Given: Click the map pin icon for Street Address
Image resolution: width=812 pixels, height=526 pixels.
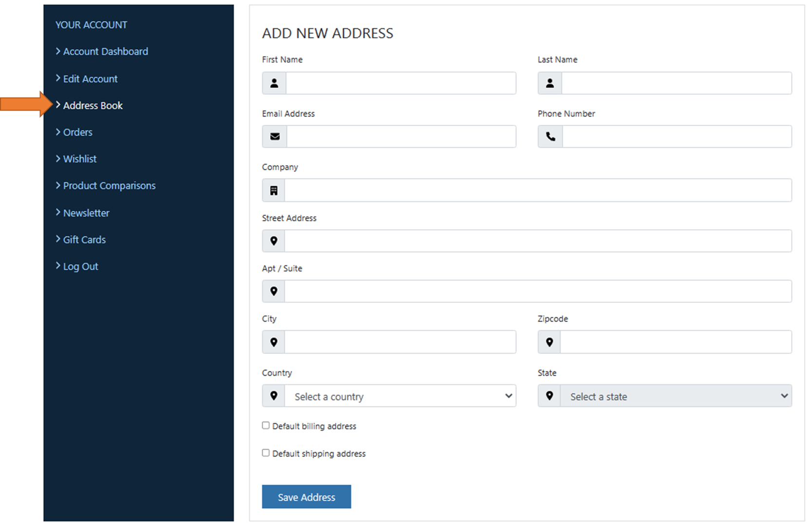Looking at the screenshot, I should click(274, 241).
